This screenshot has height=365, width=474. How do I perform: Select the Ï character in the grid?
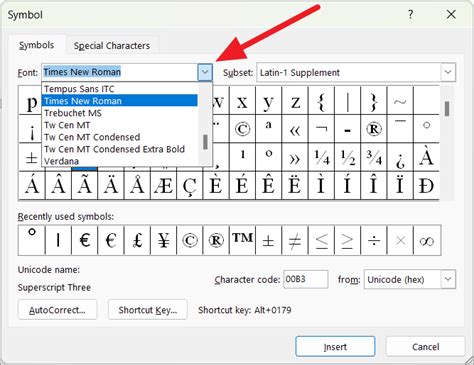pos(400,186)
